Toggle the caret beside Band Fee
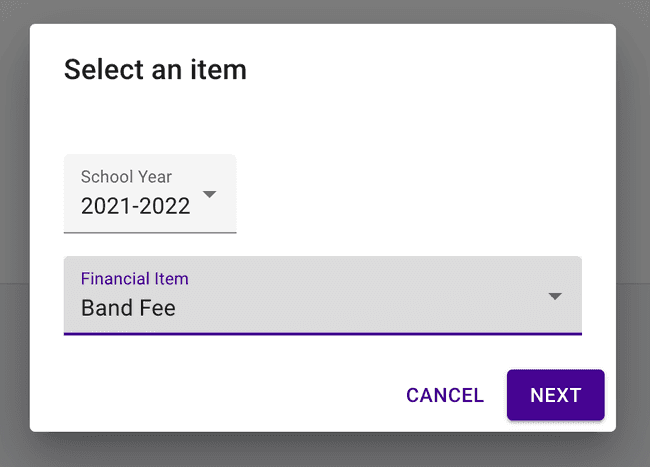This screenshot has height=467, width=650. tap(555, 296)
